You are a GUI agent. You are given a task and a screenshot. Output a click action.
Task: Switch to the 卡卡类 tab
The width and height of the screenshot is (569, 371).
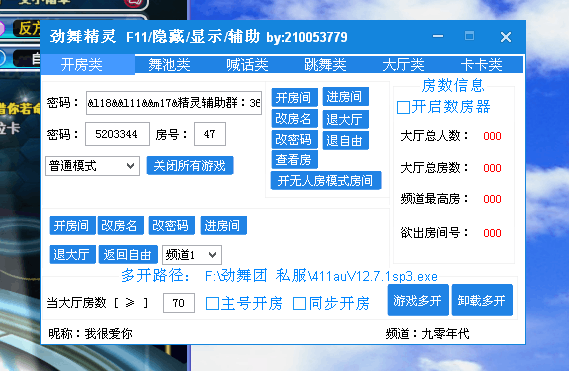[x=481, y=65]
